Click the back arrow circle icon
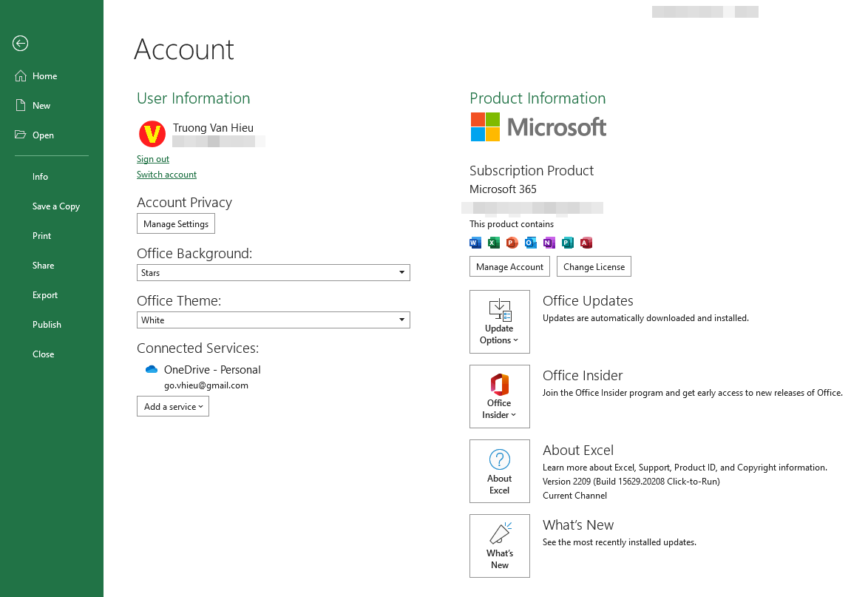Image resolution: width=868 pixels, height=597 pixels. click(x=21, y=43)
